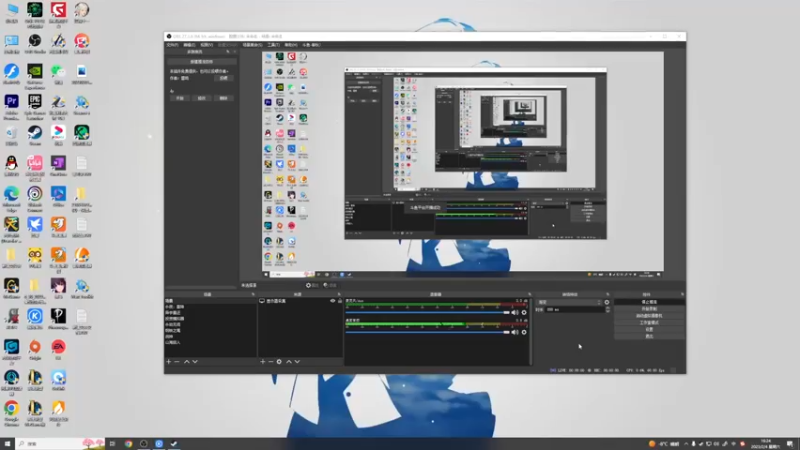The width and height of the screenshot is (800, 450).
Task: Mute the first audio mixer channel
Action: (x=515, y=313)
